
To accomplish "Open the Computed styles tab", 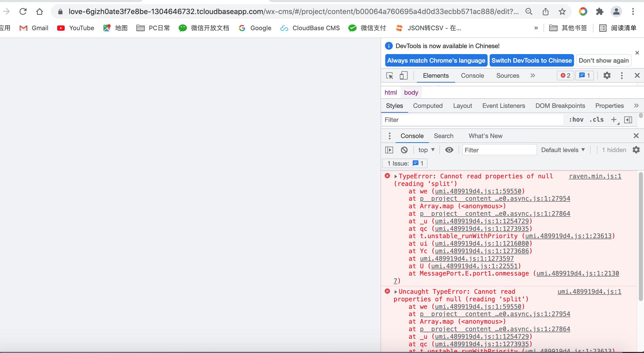I will (428, 106).
